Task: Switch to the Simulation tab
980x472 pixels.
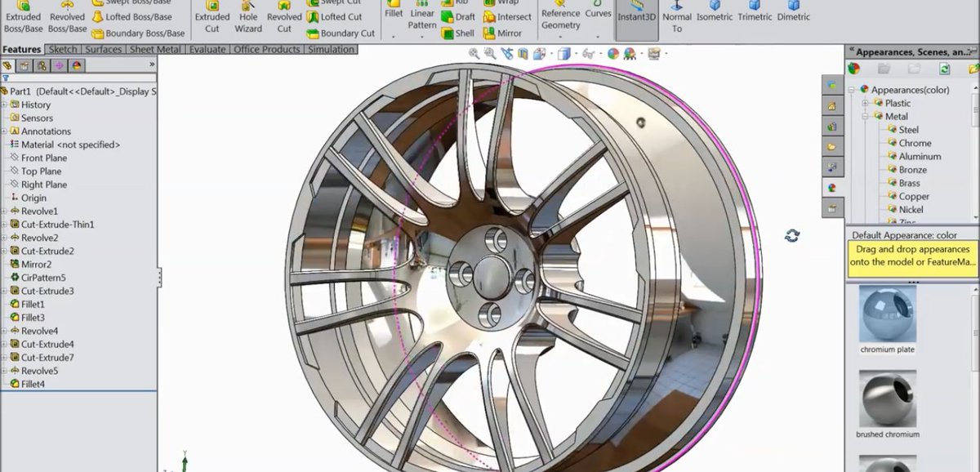Action: coord(331,49)
